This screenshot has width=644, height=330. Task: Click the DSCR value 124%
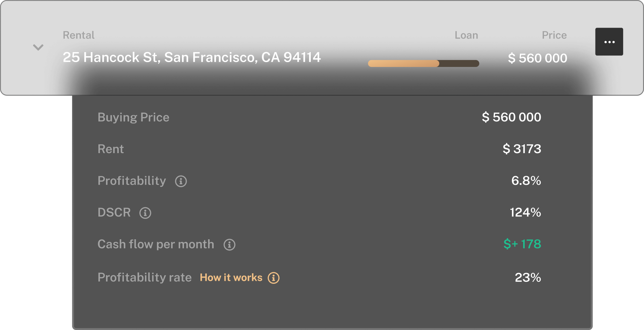coord(525,212)
